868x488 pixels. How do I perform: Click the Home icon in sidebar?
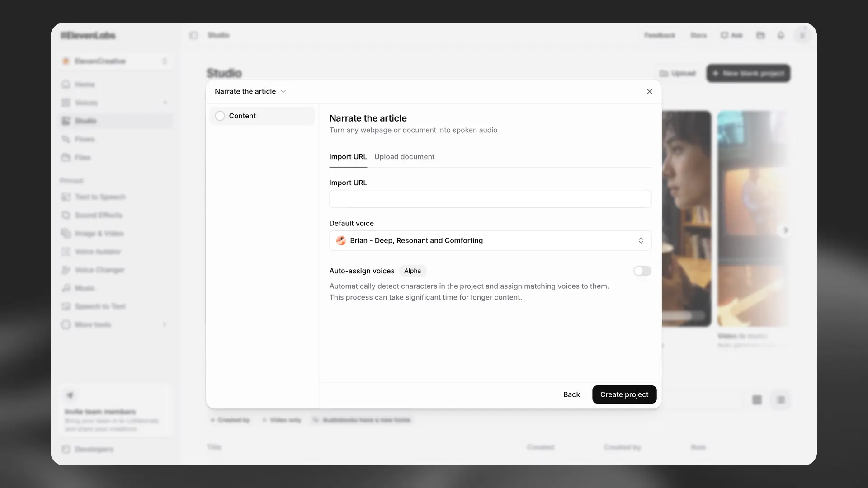(66, 84)
